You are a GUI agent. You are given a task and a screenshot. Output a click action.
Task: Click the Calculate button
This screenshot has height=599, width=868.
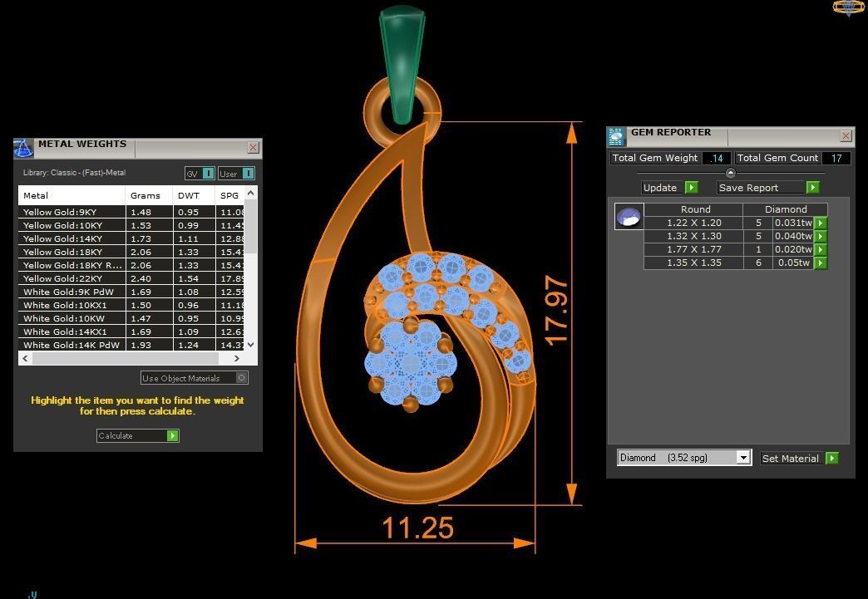pyautogui.click(x=138, y=436)
